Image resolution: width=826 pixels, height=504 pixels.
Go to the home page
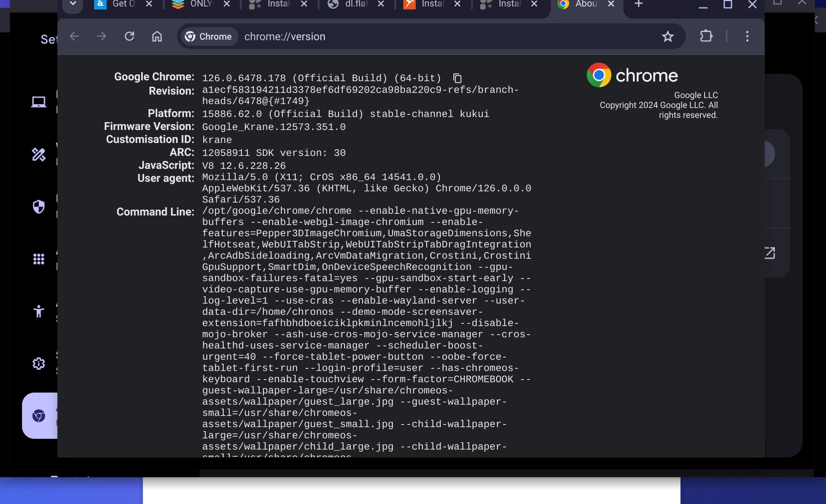point(157,36)
